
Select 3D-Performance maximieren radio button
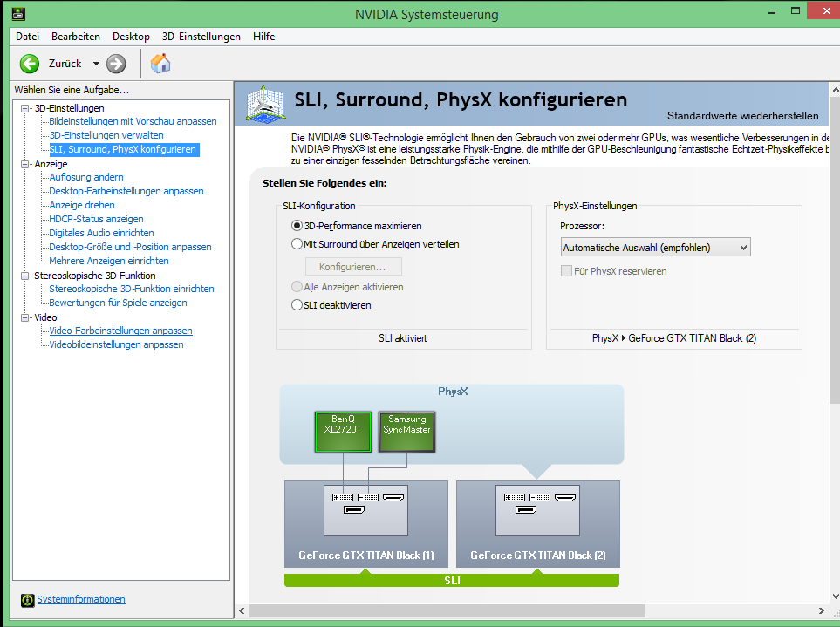tap(297, 226)
